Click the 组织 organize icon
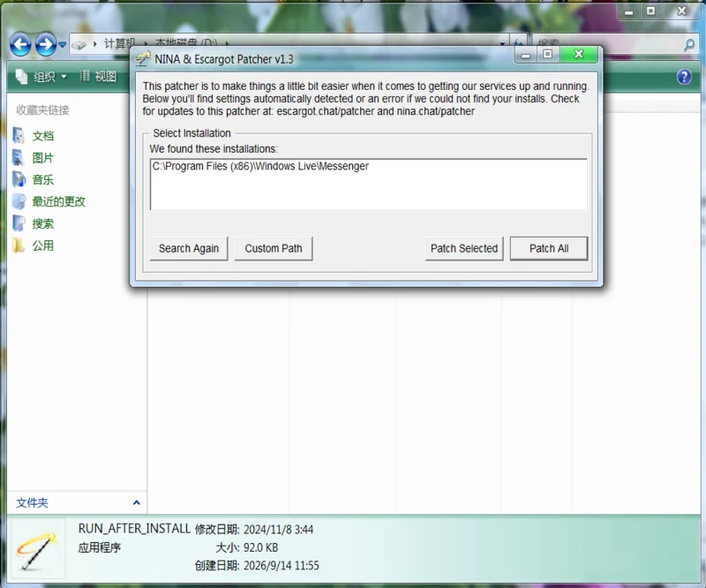The width and height of the screenshot is (706, 588). 21,77
